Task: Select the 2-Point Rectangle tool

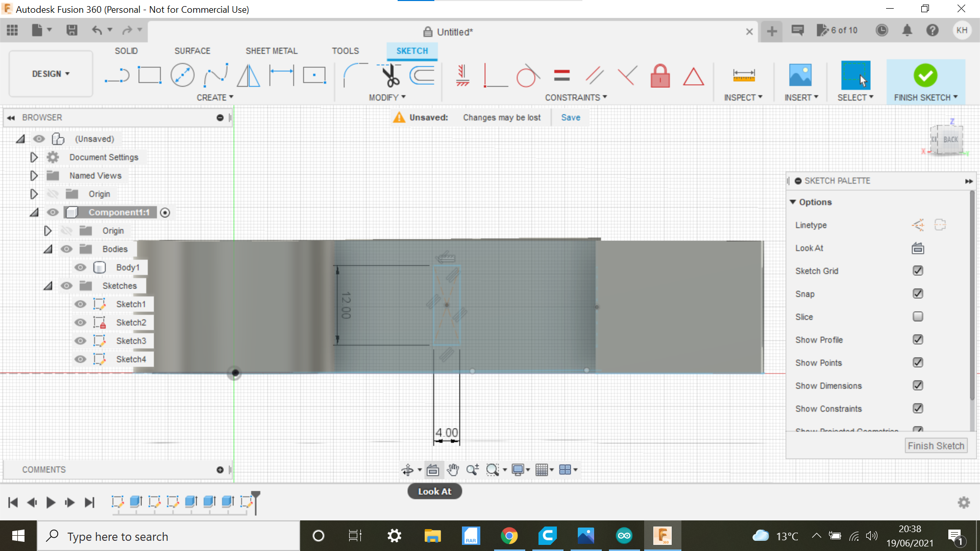Action: click(150, 76)
